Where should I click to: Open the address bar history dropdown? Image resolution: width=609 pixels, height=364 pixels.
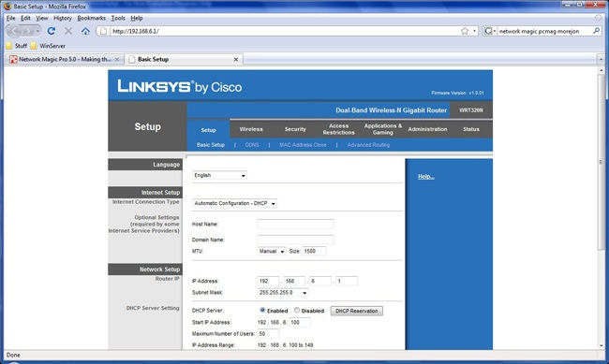point(475,31)
